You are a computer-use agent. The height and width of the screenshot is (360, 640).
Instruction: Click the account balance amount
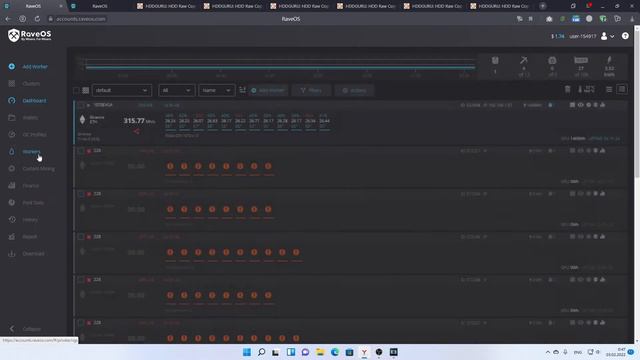pyautogui.click(x=558, y=36)
